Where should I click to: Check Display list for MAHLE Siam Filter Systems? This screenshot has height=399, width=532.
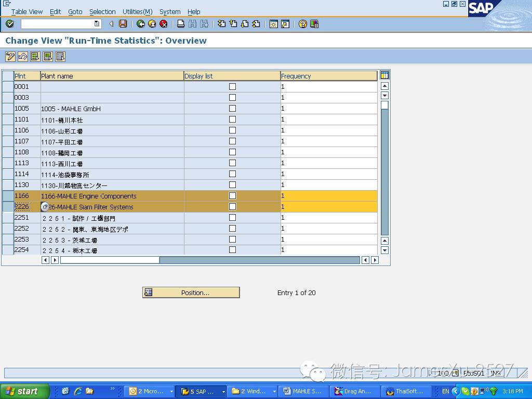[232, 206]
